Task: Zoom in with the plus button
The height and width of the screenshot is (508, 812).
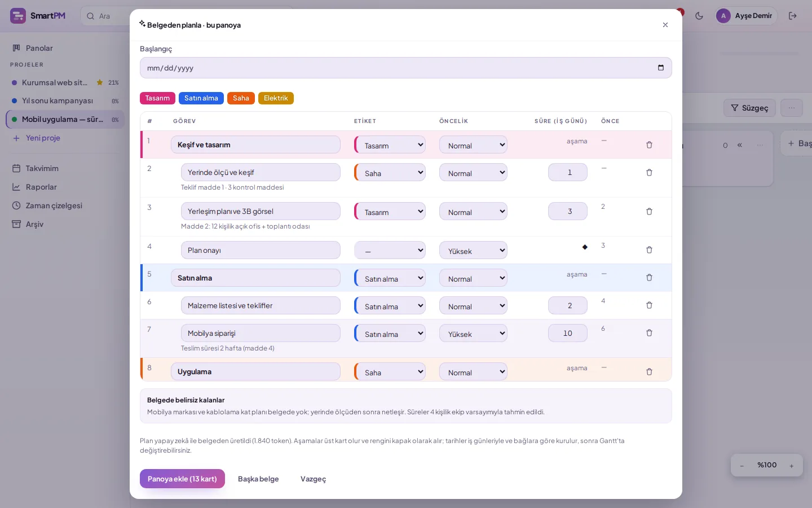Action: [x=792, y=466]
